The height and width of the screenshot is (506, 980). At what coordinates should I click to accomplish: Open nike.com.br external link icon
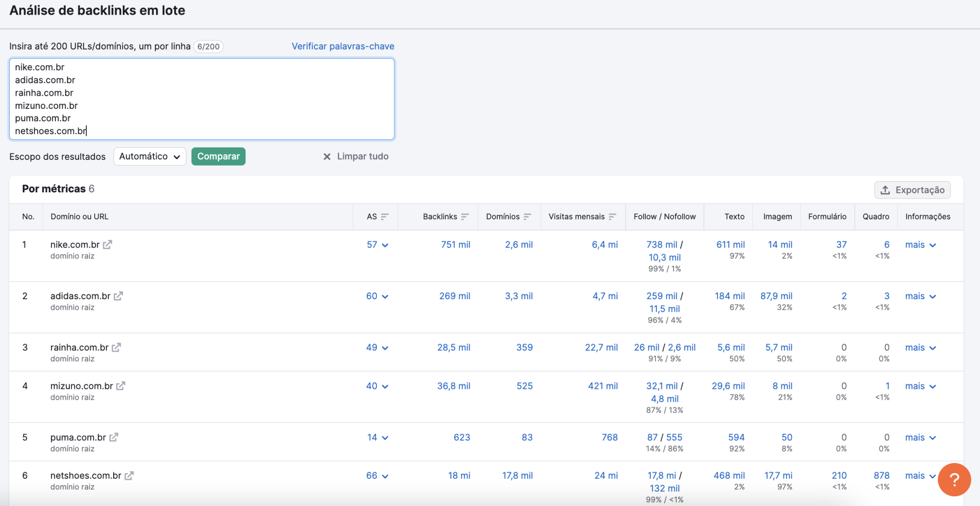pyautogui.click(x=108, y=245)
